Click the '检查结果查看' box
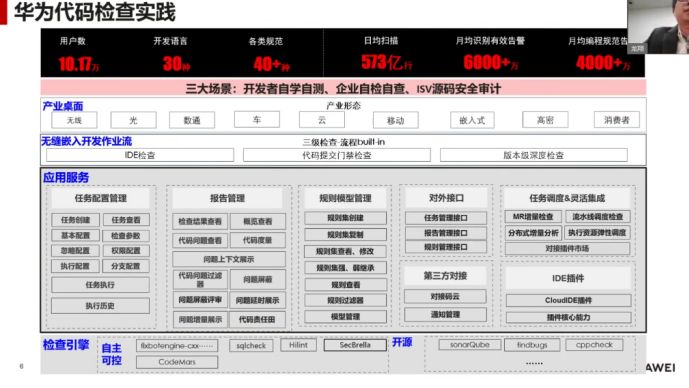The width and height of the screenshot is (689, 388). [200, 221]
